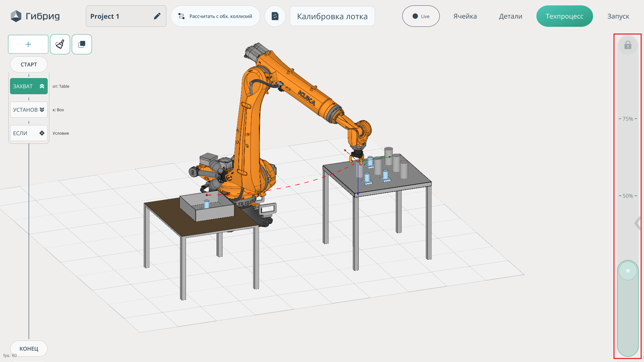Click the Гибрид logo icon
This screenshot has height=362, width=644.
(x=16, y=16)
